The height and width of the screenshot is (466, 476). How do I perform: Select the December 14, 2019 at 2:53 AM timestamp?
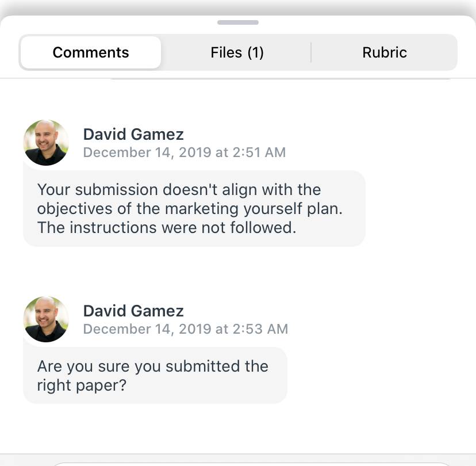[x=186, y=329]
